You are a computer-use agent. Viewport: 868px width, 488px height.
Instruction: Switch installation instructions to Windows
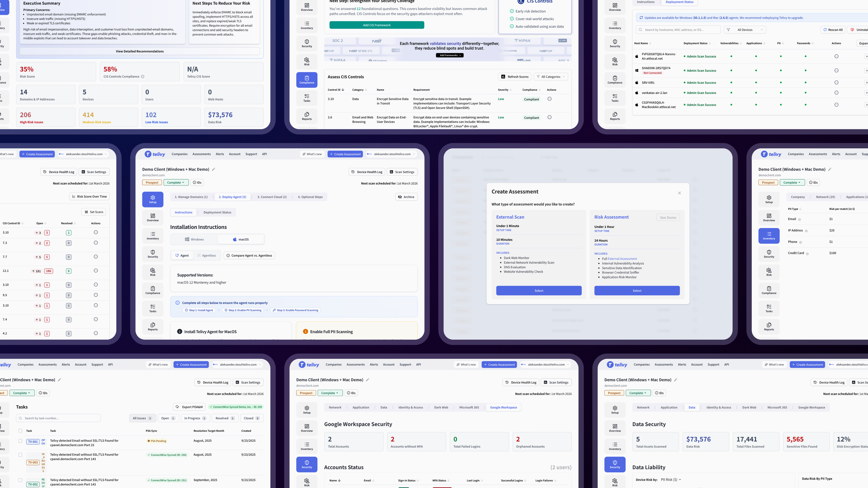[194, 239]
